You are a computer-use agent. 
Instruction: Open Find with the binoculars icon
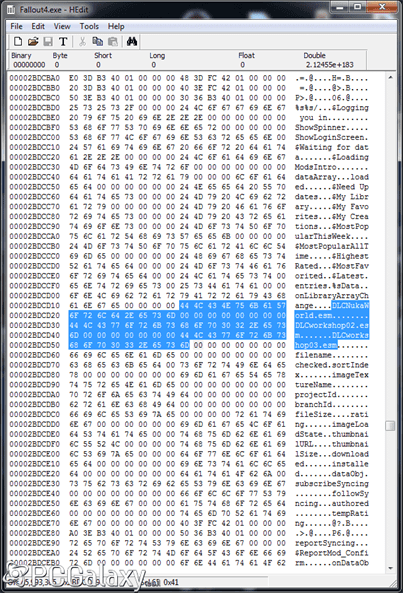click(x=132, y=41)
